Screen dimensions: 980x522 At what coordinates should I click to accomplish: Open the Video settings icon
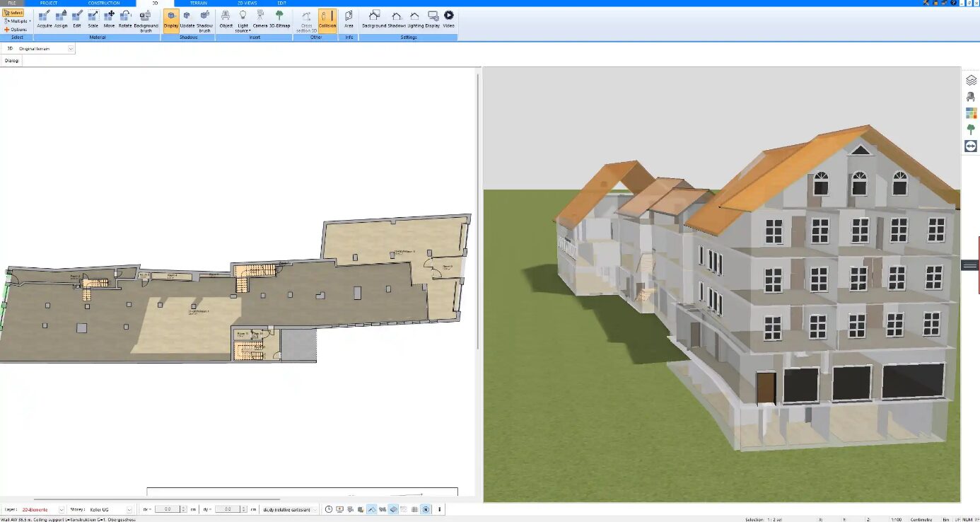click(x=448, y=18)
